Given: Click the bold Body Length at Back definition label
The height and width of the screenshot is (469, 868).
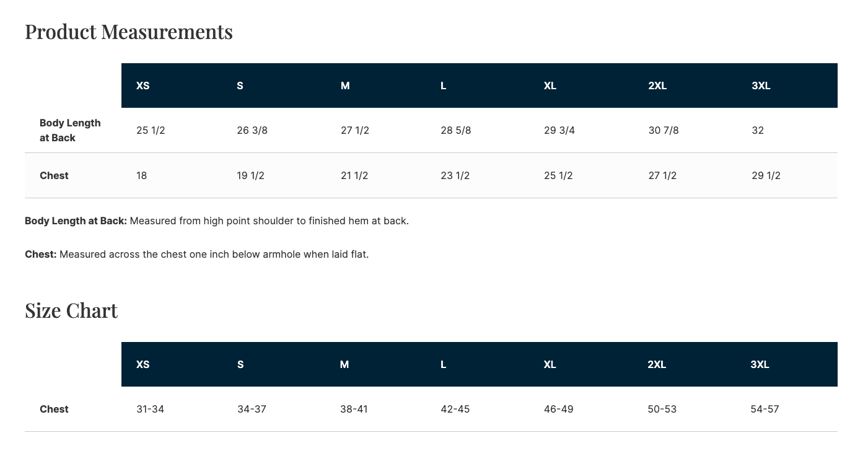Looking at the screenshot, I should pyautogui.click(x=76, y=221).
